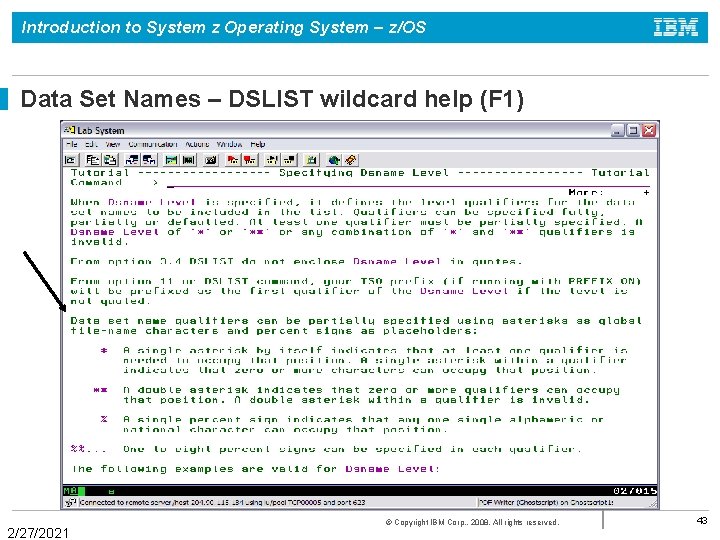Open the Actions menu
Viewport: 720px width, 540px height.
[x=197, y=144]
